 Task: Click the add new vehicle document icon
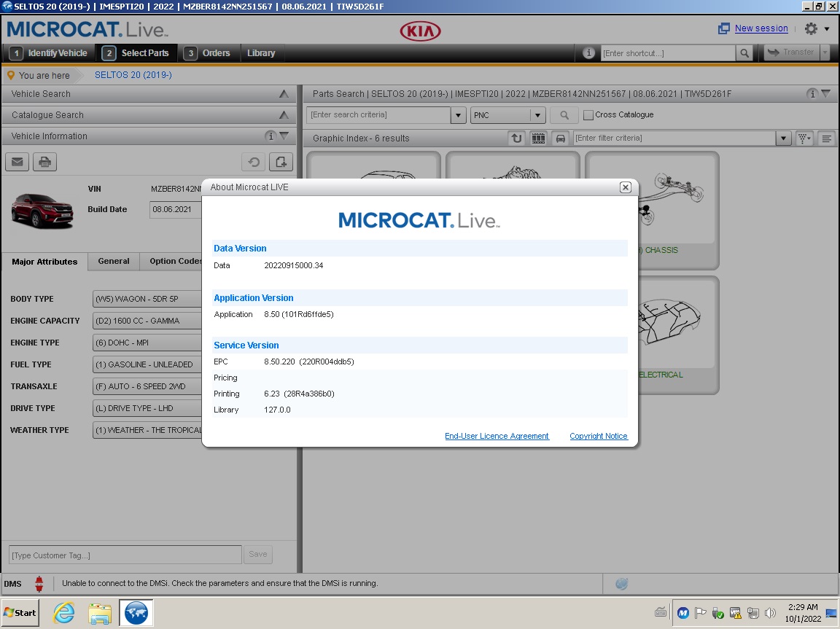click(281, 162)
